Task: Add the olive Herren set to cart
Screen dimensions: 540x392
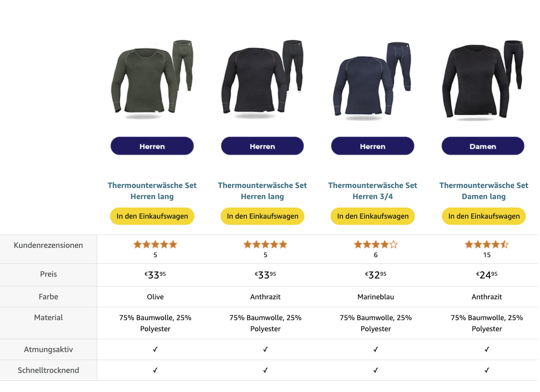Action: point(152,216)
